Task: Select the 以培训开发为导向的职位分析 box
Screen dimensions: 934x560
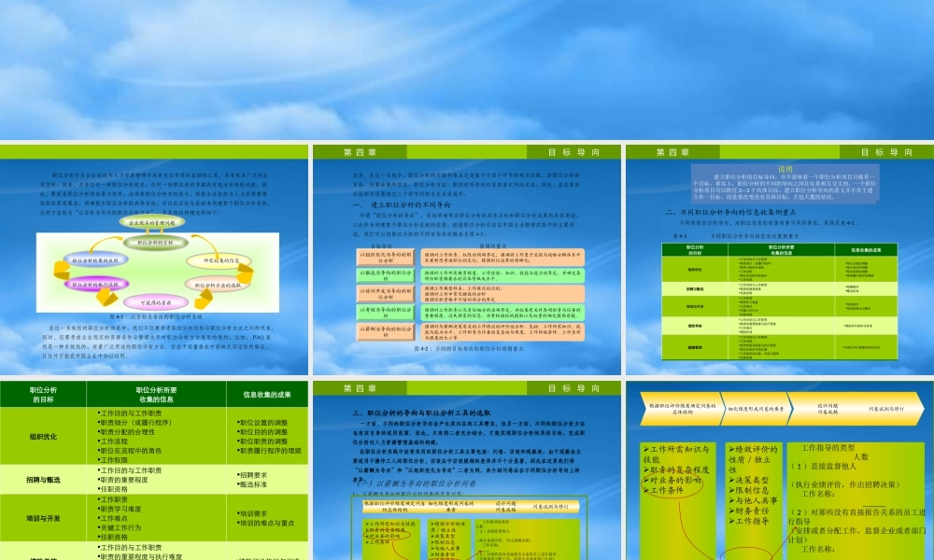Action: (x=386, y=294)
